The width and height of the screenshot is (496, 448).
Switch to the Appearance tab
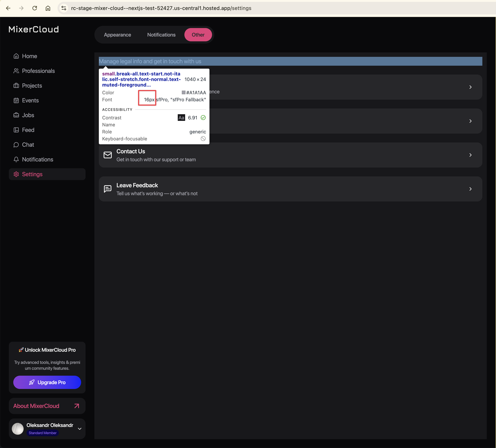click(117, 35)
